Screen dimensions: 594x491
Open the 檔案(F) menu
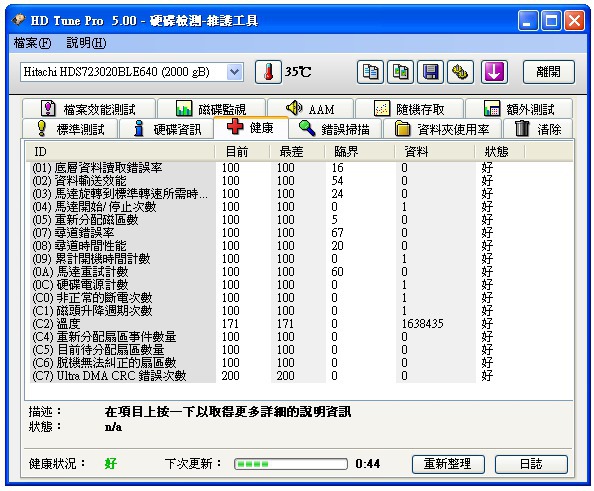coord(32,43)
